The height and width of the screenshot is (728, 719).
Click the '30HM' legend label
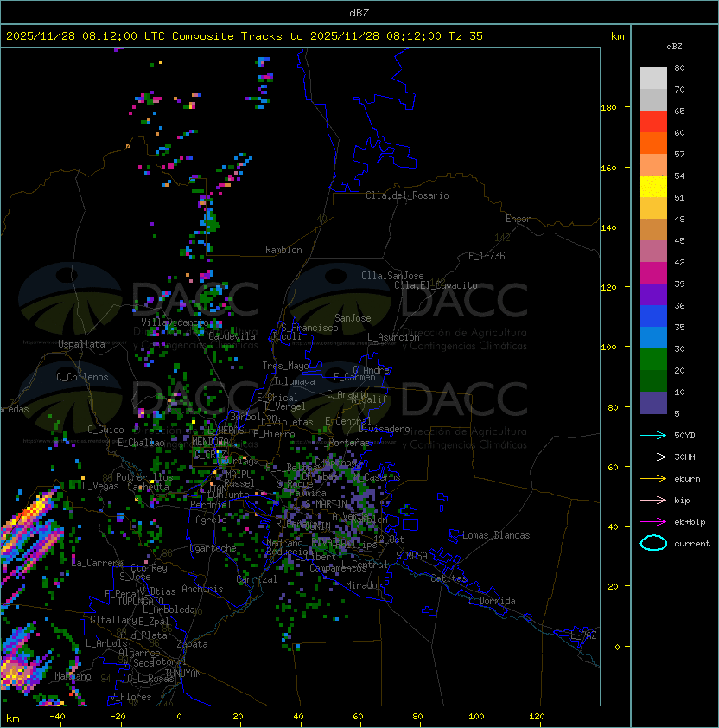click(684, 457)
